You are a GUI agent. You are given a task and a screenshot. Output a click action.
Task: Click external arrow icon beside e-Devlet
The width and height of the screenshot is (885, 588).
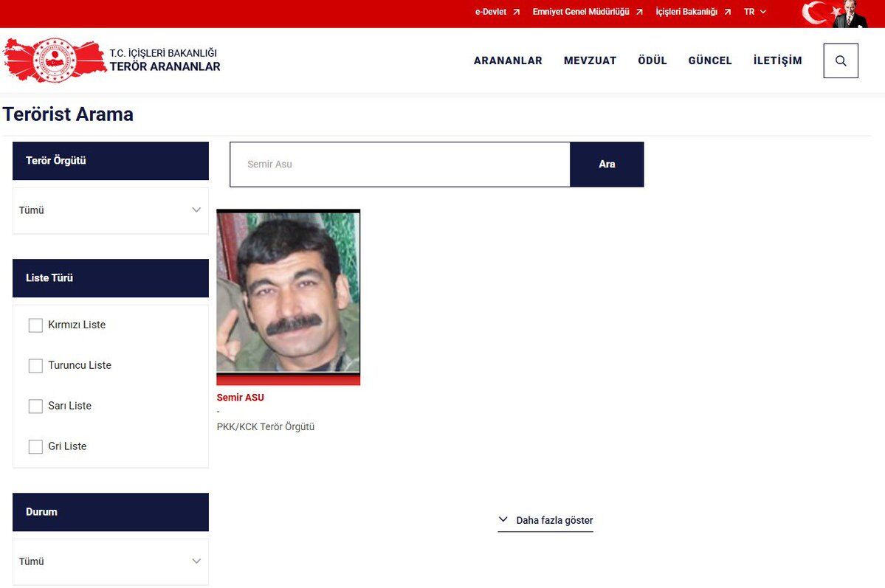click(517, 12)
